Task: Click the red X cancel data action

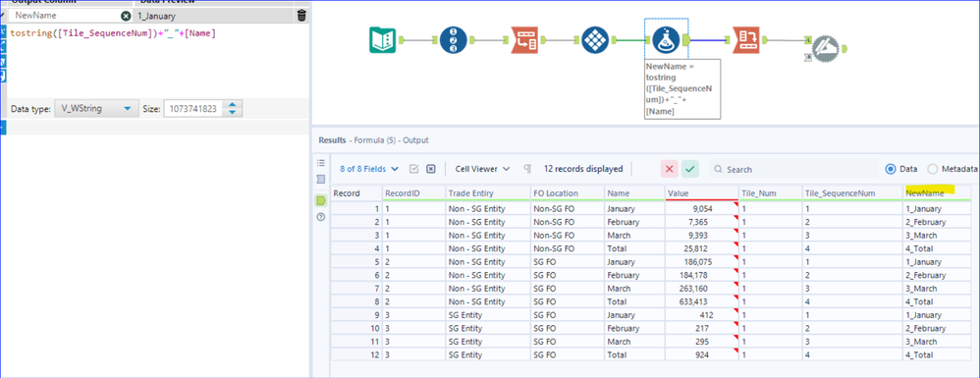Action: (x=670, y=169)
